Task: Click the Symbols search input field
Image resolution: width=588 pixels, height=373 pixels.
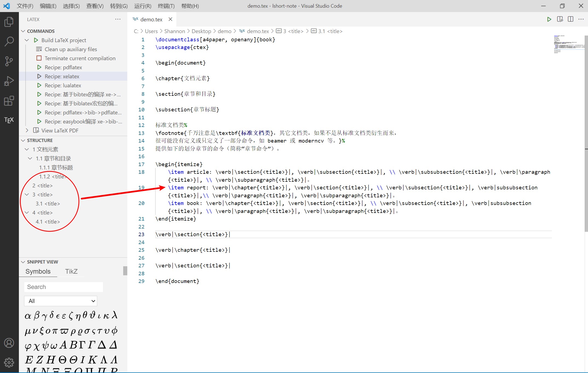Action: pyautogui.click(x=63, y=287)
